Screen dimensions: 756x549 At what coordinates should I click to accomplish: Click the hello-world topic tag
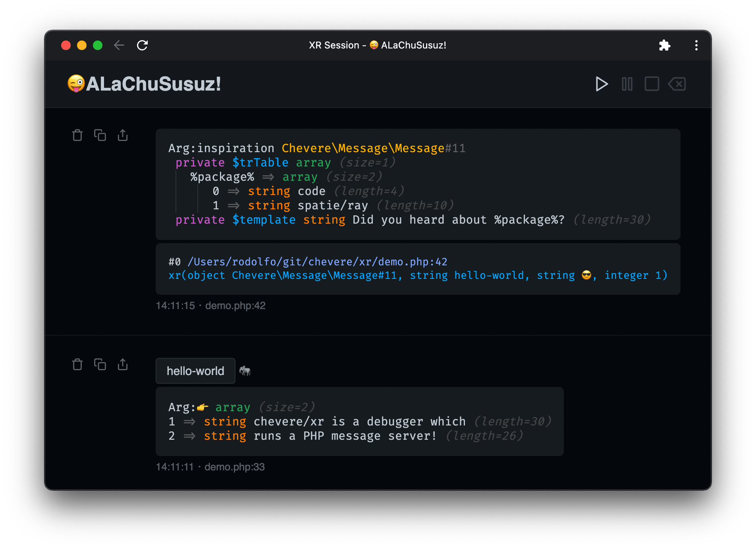[x=195, y=371]
